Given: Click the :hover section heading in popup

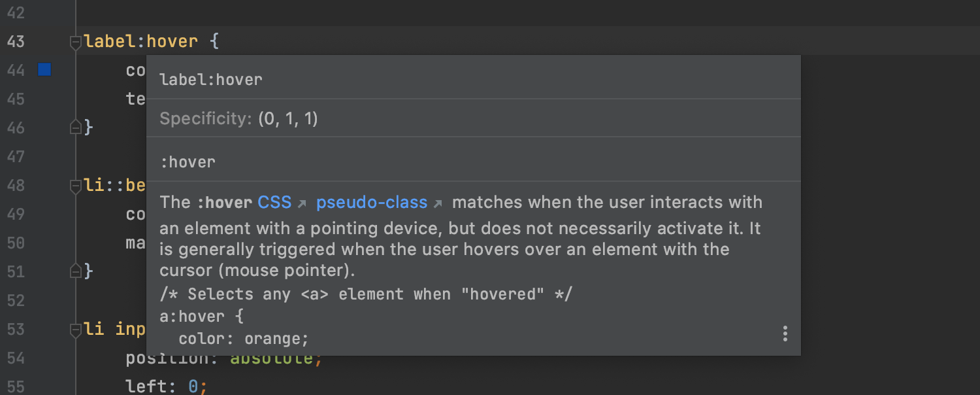Looking at the screenshot, I should [x=188, y=162].
